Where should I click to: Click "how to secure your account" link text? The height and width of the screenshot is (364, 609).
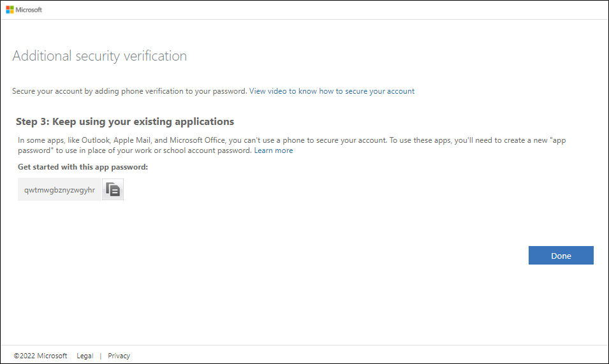367,91
